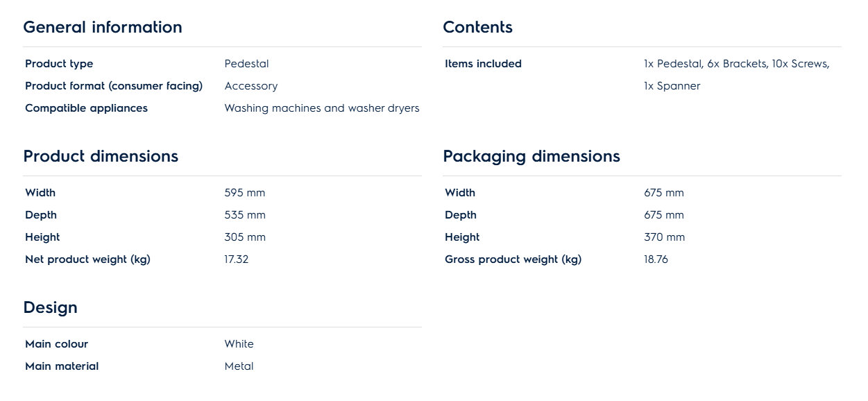Select the Main colour White value
Viewport: 868px width, 401px height.
tap(239, 344)
